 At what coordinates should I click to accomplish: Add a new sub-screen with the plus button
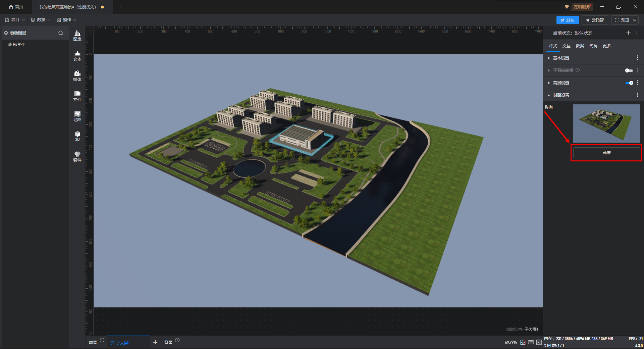pyautogui.click(x=155, y=342)
